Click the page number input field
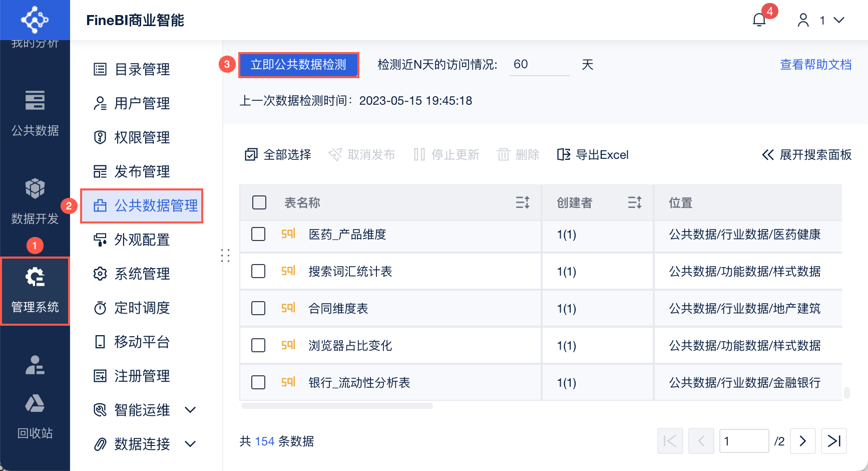Viewport: 868px width, 471px height. pos(744,441)
